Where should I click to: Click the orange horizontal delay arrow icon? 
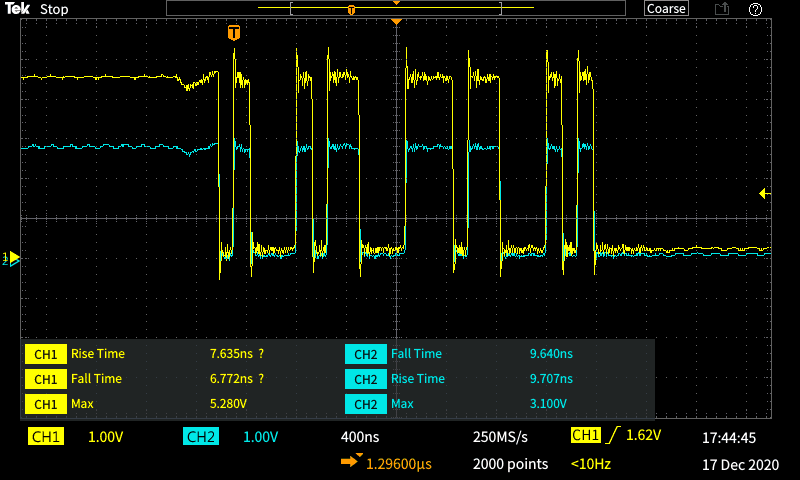[x=352, y=463]
